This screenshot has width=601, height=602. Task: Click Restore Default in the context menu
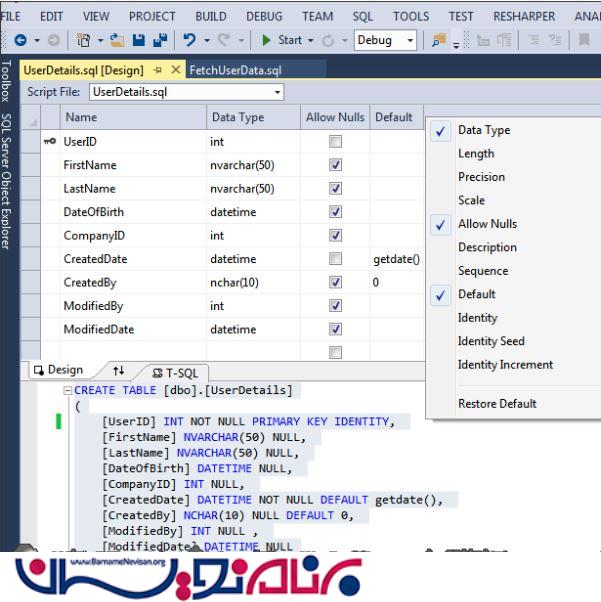[x=497, y=403]
